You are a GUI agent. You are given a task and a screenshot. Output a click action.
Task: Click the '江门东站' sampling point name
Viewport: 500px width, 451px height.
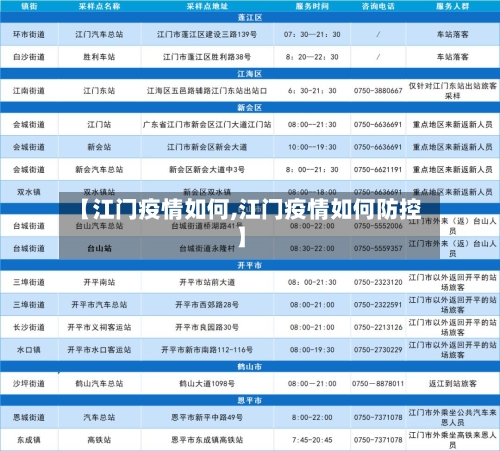(99, 91)
